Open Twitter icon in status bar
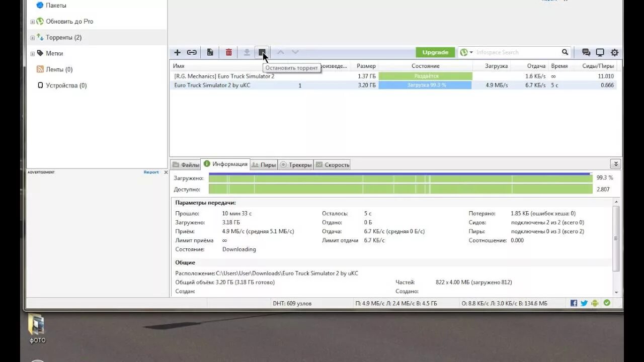This screenshot has height=362, width=644. [x=584, y=303]
